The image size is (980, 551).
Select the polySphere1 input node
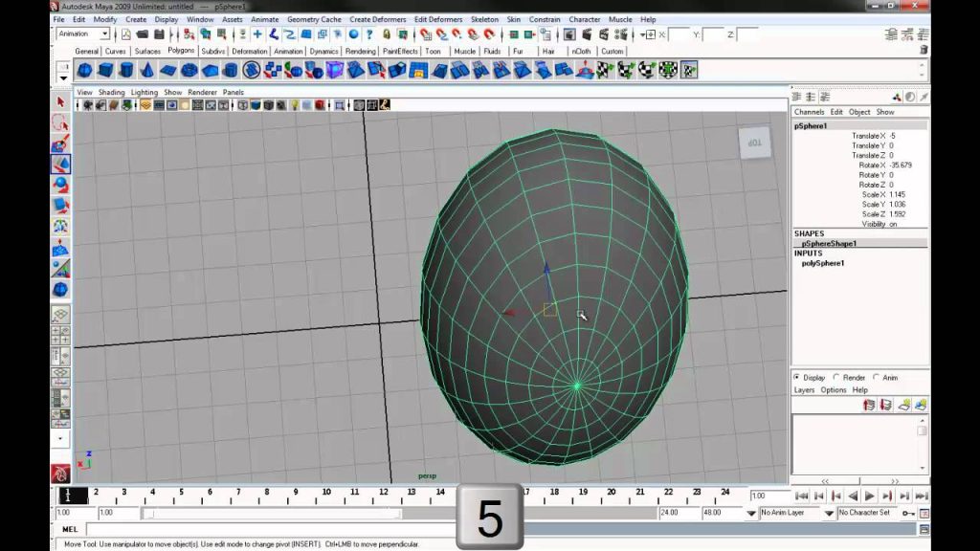pos(822,264)
